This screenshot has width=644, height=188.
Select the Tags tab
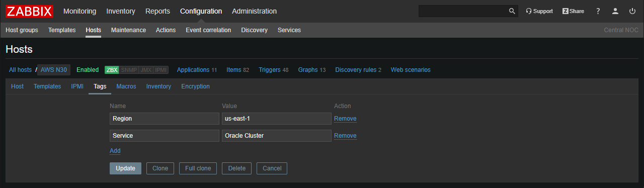[100, 86]
